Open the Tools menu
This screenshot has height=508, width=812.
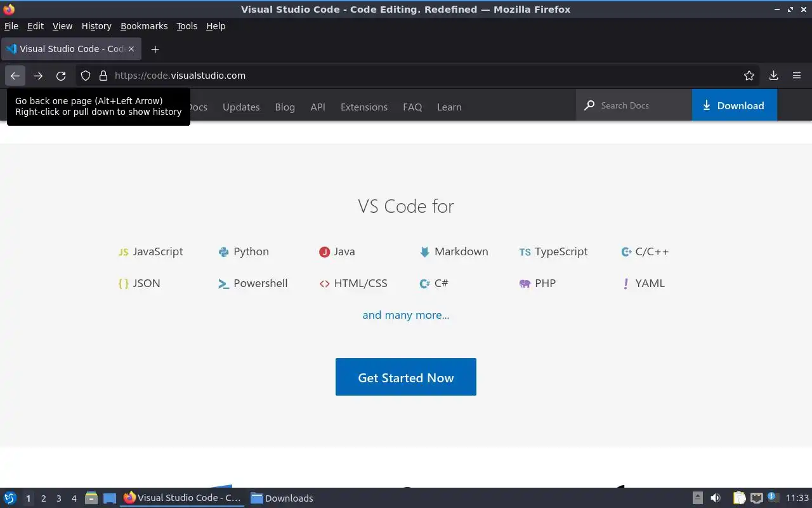(x=187, y=26)
